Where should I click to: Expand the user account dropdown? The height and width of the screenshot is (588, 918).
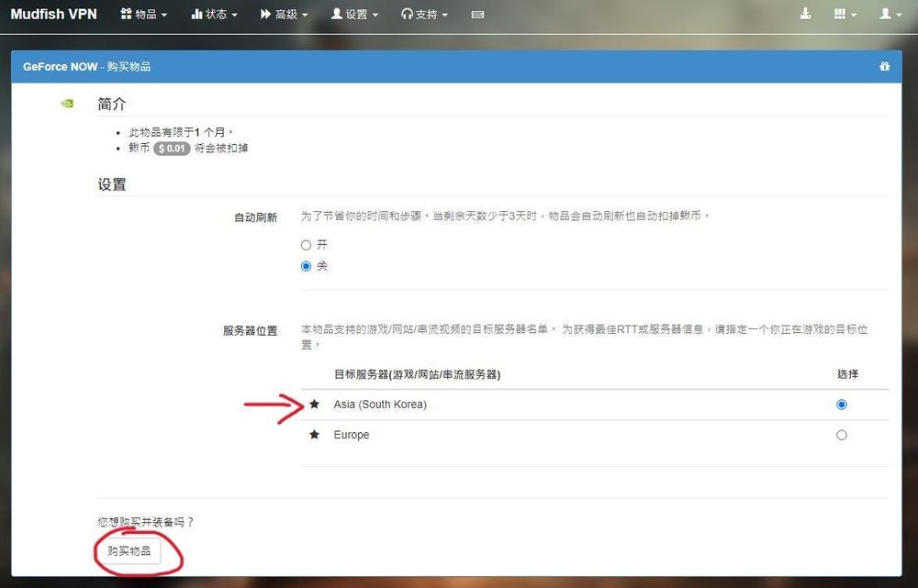[x=889, y=14]
